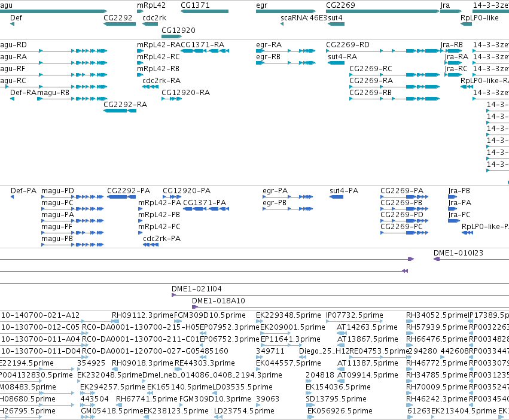Viewport: 509px width, 420px height.
Task: Select the CG2269 gene label
Action: 340,5
